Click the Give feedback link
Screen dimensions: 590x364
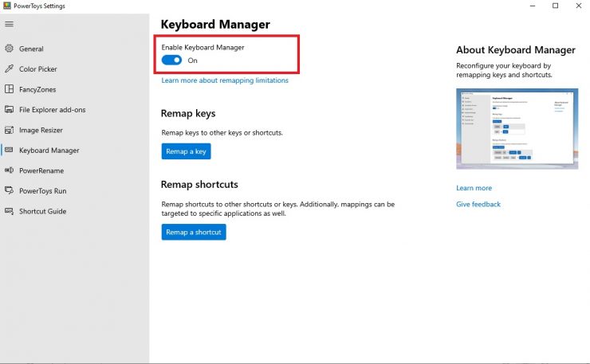478,204
